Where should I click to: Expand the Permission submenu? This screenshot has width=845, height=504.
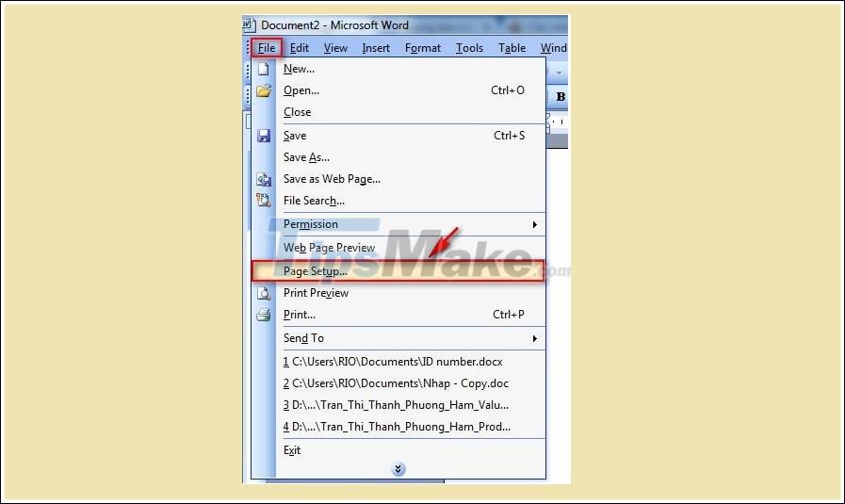click(x=398, y=224)
